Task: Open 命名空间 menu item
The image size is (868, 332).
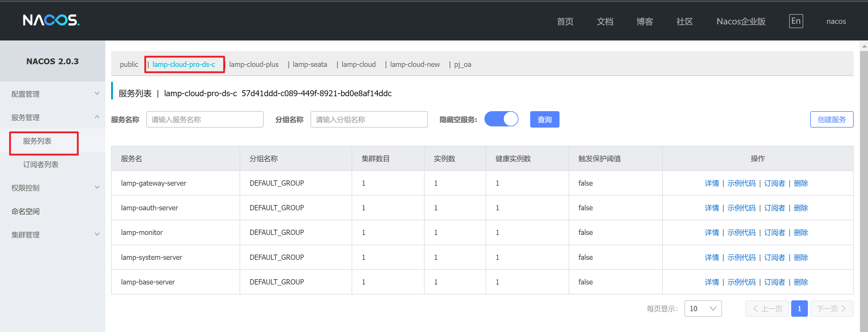Action: pos(26,211)
